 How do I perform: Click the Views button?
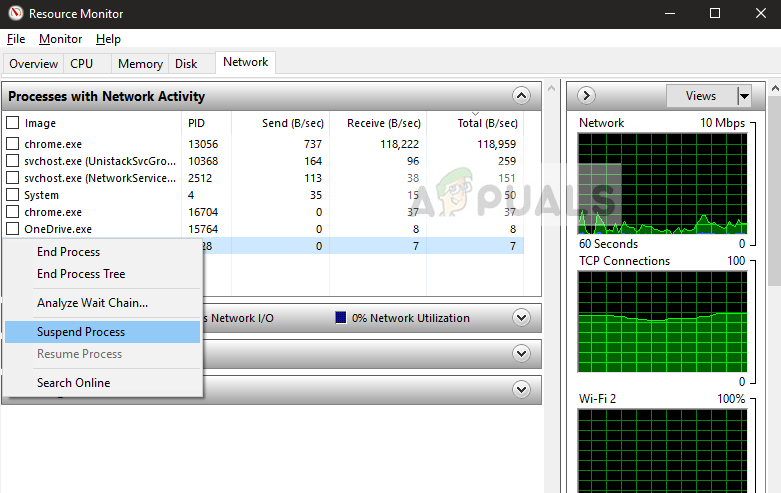click(701, 96)
